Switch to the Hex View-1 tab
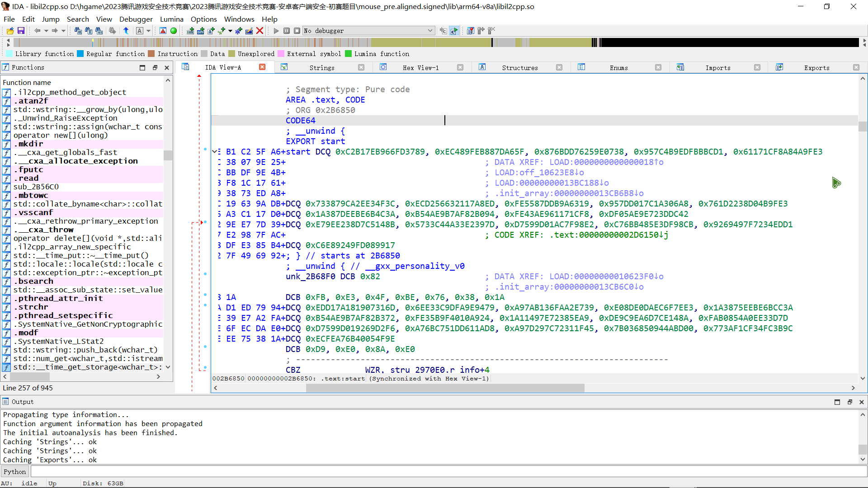Screen dimensions: 868x488 tap(420, 67)
